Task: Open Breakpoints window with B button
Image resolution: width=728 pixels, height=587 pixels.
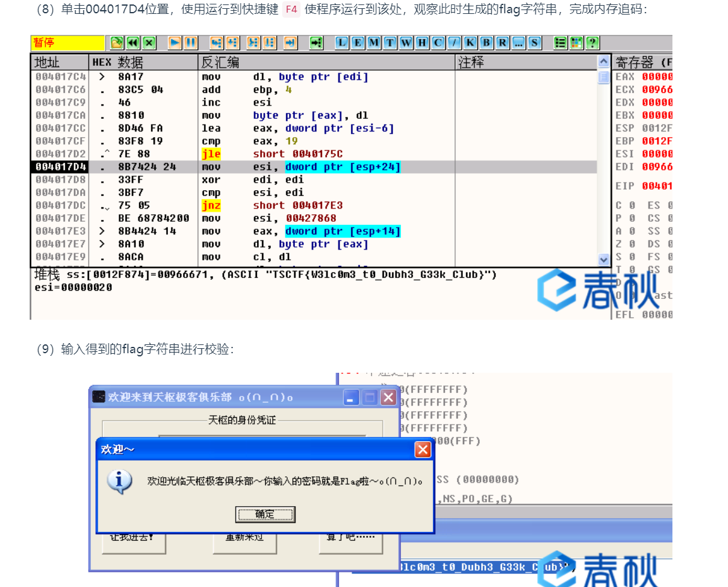Action: 486,43
